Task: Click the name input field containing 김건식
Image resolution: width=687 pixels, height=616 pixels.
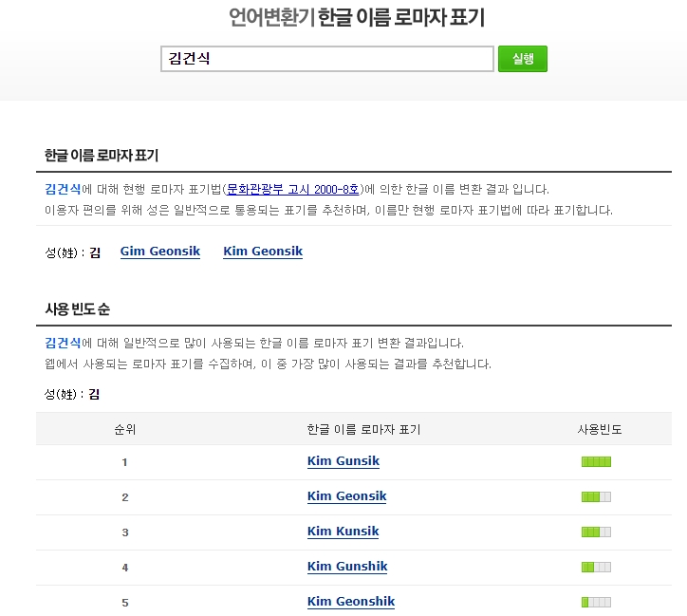Action: 326,59
